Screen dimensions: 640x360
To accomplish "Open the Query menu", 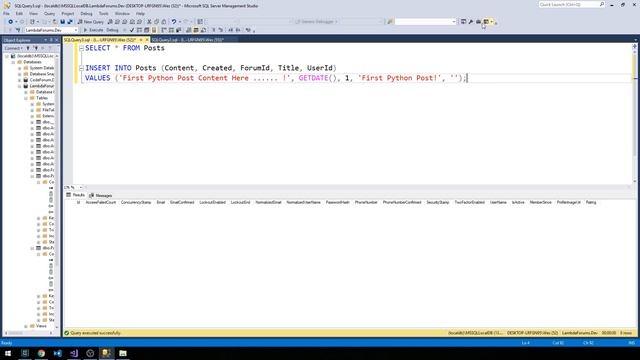I will [x=49, y=13].
